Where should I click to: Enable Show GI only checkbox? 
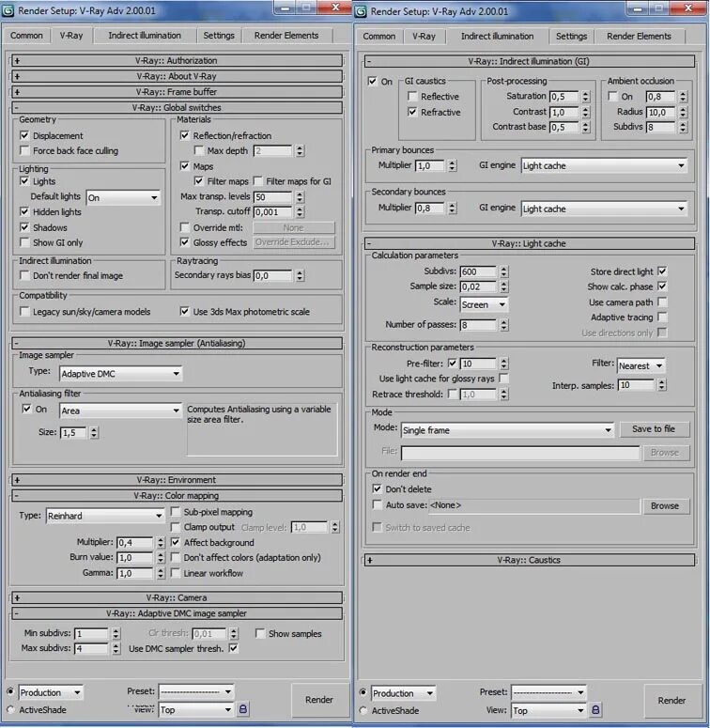tap(24, 242)
